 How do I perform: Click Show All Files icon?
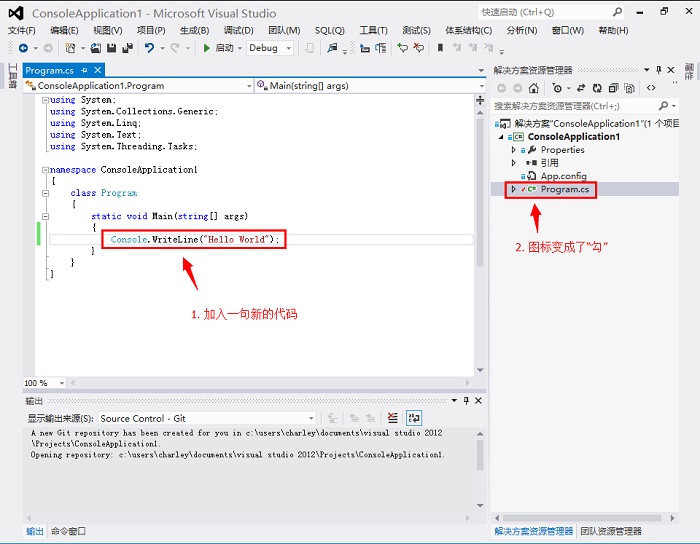629,88
